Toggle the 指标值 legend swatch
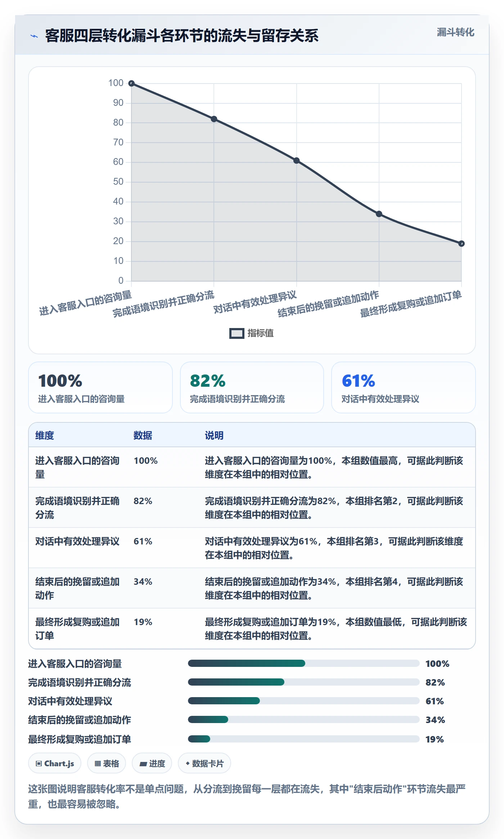The width and height of the screenshot is (504, 839). coord(237,333)
